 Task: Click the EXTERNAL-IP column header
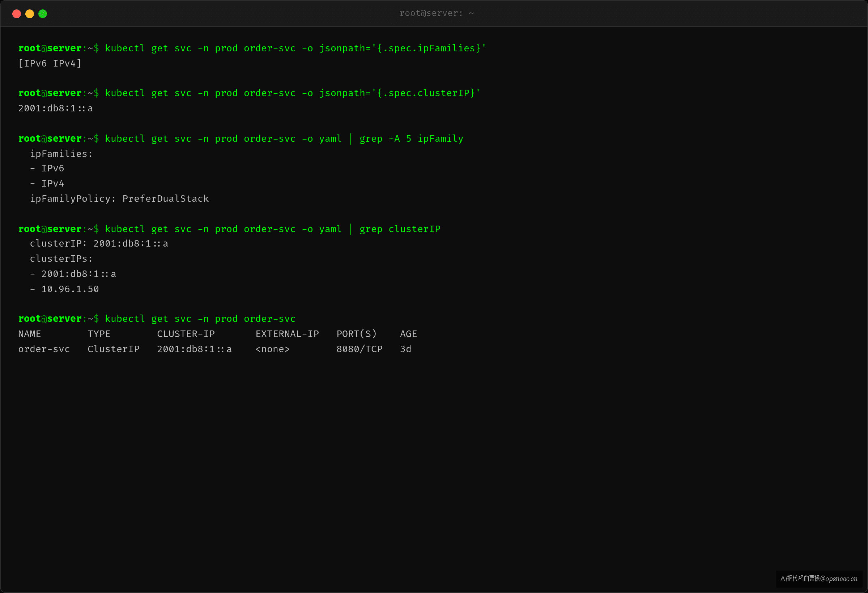[287, 334]
